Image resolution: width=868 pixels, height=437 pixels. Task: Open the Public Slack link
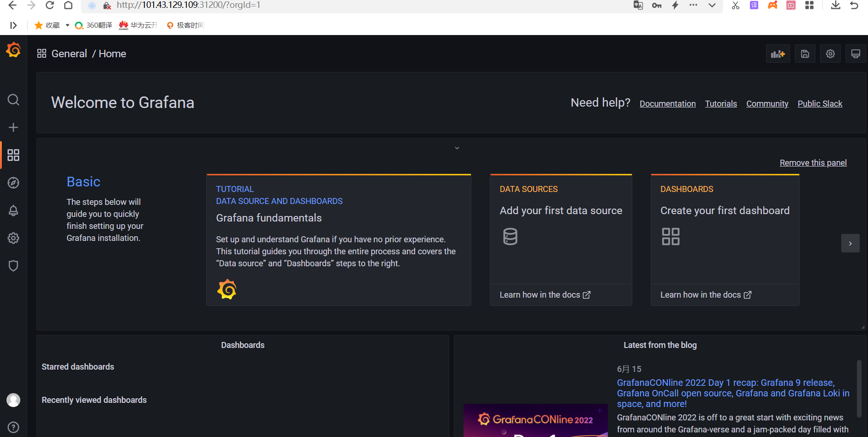pos(820,104)
